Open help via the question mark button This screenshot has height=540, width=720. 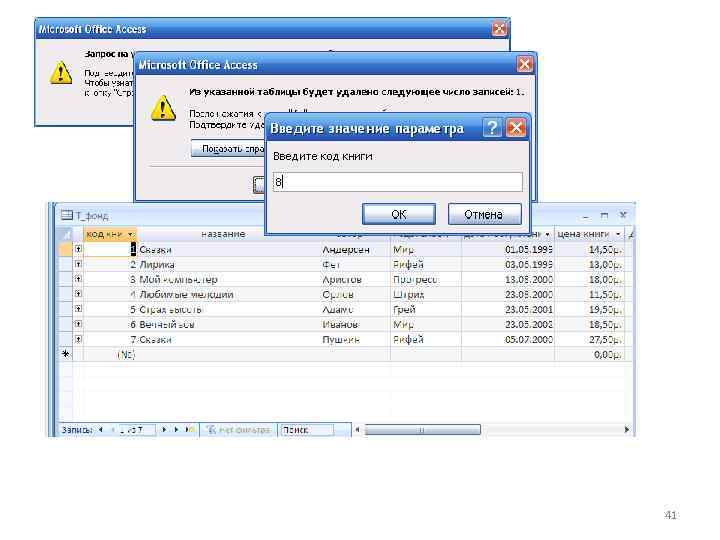[x=492, y=128]
